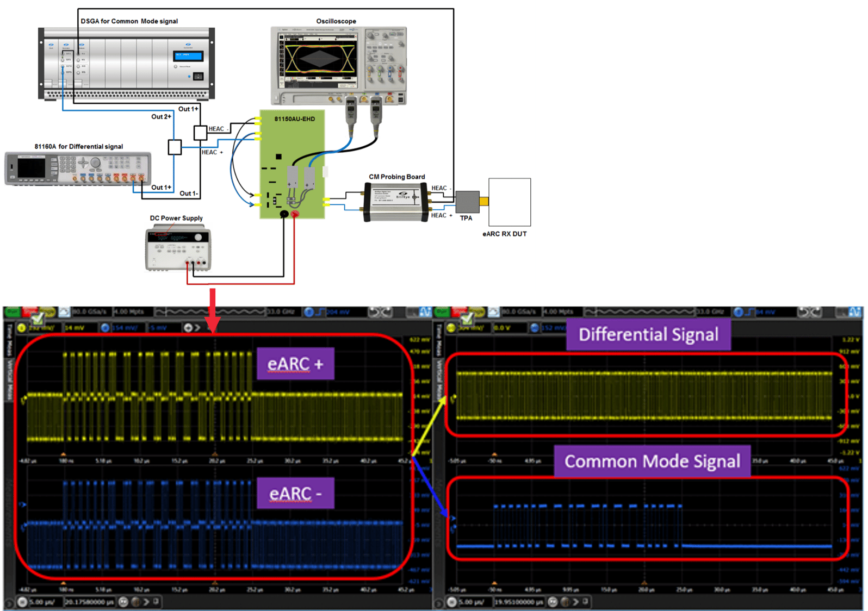
Task: Toggle yellow channel 1 on left scope
Action: [x=22, y=328]
